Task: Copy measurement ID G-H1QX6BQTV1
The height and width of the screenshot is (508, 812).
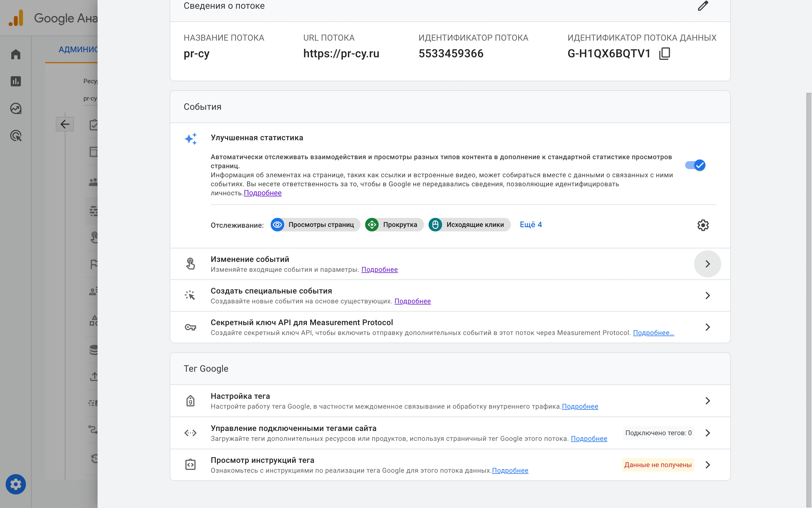Action: click(665, 53)
